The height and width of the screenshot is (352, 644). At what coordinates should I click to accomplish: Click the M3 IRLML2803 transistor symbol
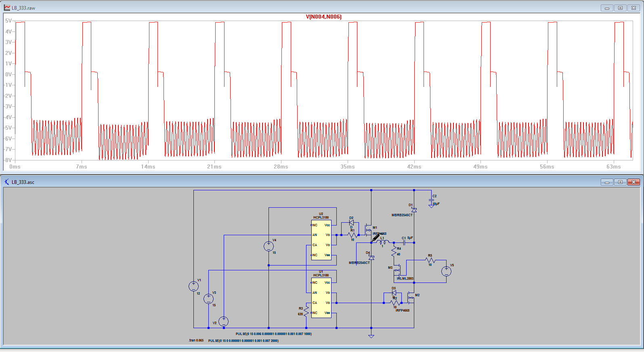[x=397, y=270]
